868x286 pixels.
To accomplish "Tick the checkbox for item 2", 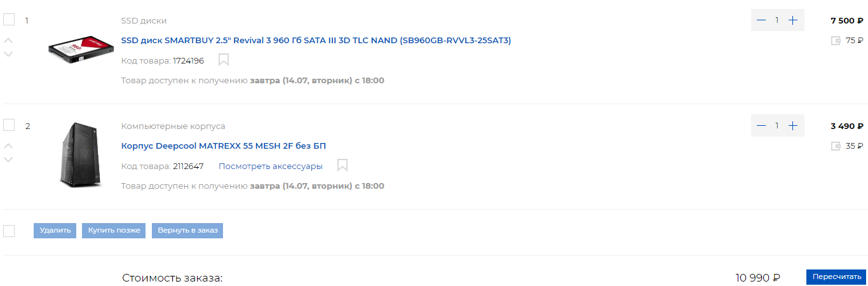I will click(9, 125).
